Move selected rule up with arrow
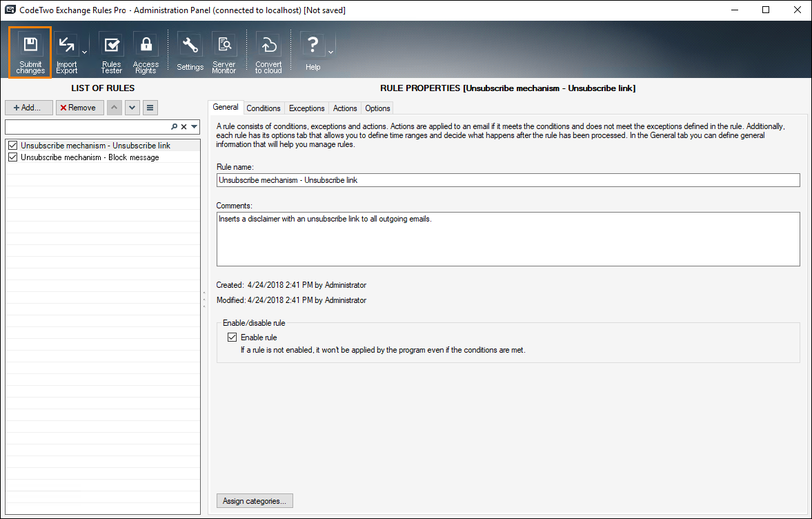Image resolution: width=812 pixels, height=519 pixels. [115, 108]
